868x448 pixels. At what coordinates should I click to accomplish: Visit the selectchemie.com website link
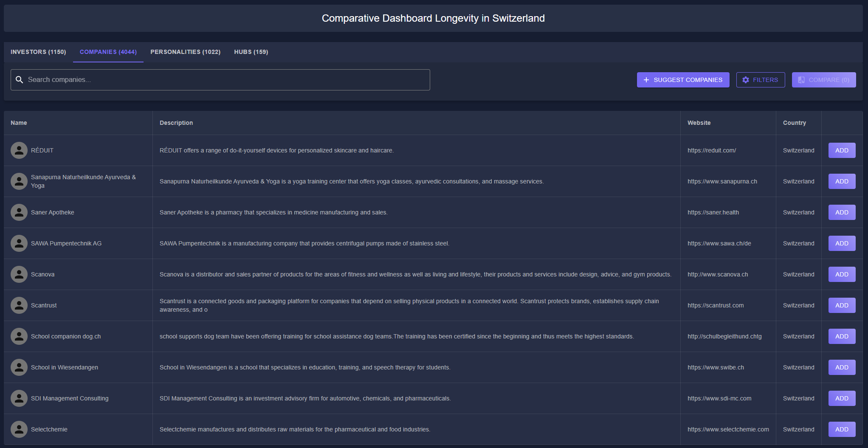click(728, 429)
